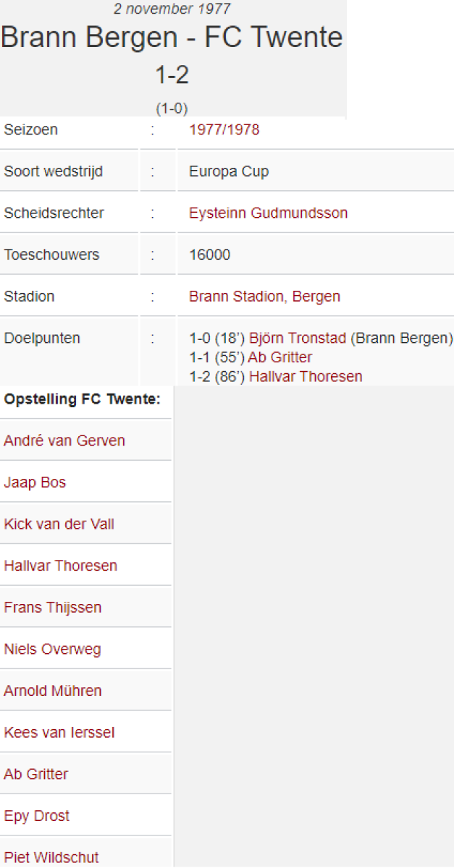View Frans Thijssen's profile link
This screenshot has height=868, width=454.
tap(52, 608)
